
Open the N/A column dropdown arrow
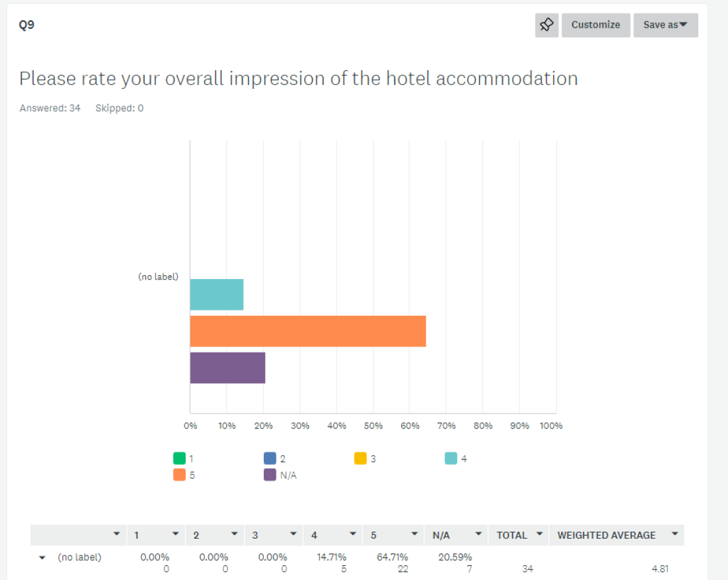478,534
